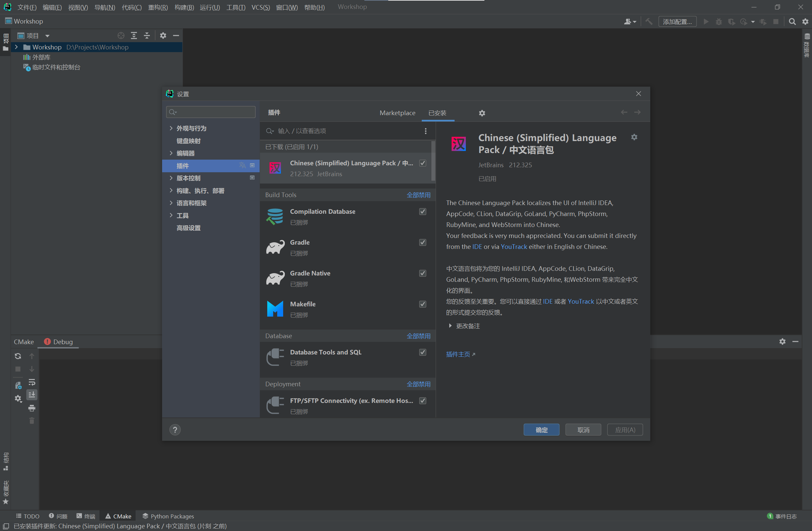Expand the Workshop project folder
812x531 pixels.
pyautogui.click(x=16, y=47)
